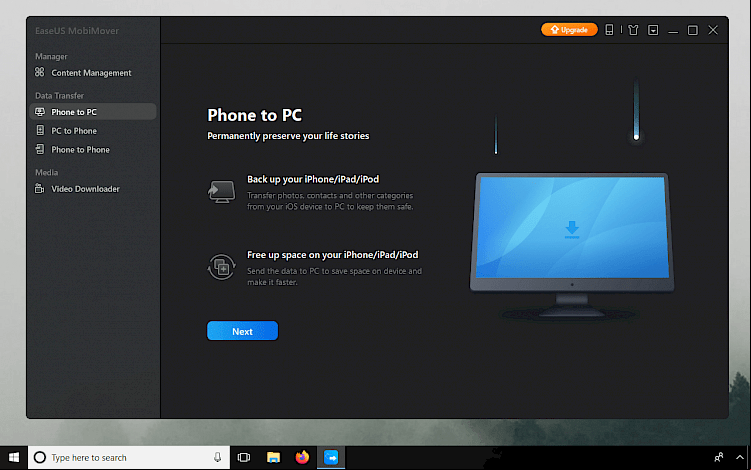Click Back up your iPhone/iPad/iPod heading
751x470 pixels.
[x=313, y=179]
